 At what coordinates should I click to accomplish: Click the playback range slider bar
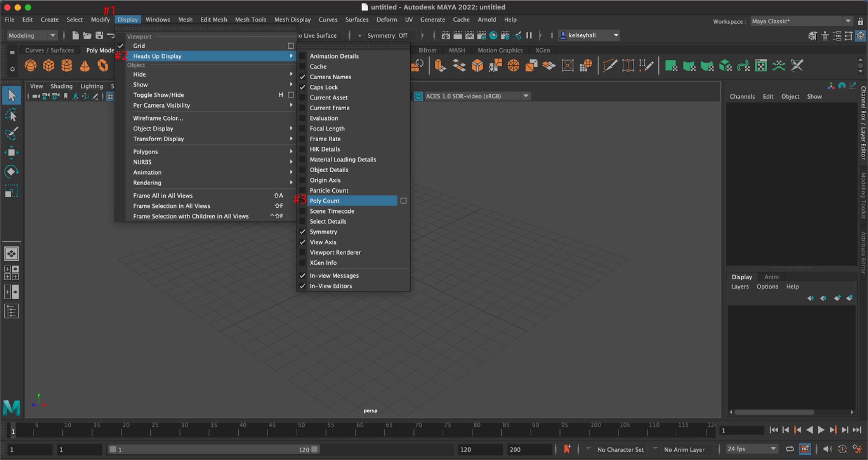pyautogui.click(x=214, y=449)
